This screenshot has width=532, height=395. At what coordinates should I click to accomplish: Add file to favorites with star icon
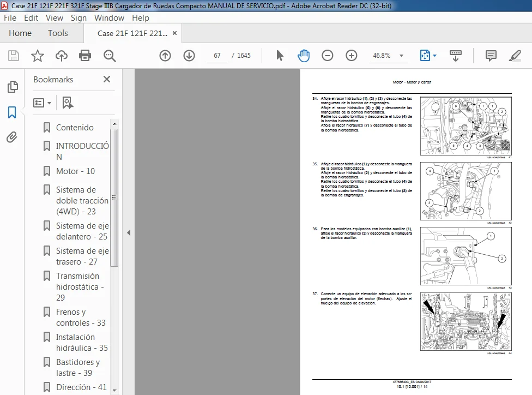click(x=37, y=55)
